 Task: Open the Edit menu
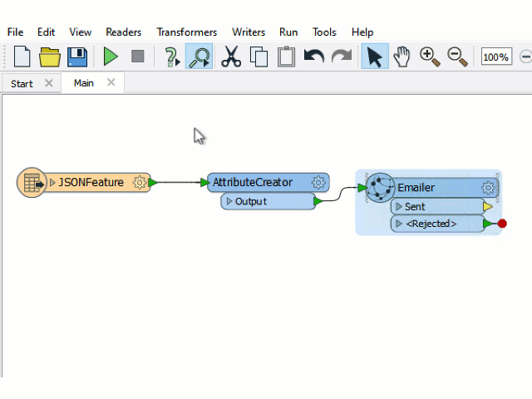tap(47, 32)
